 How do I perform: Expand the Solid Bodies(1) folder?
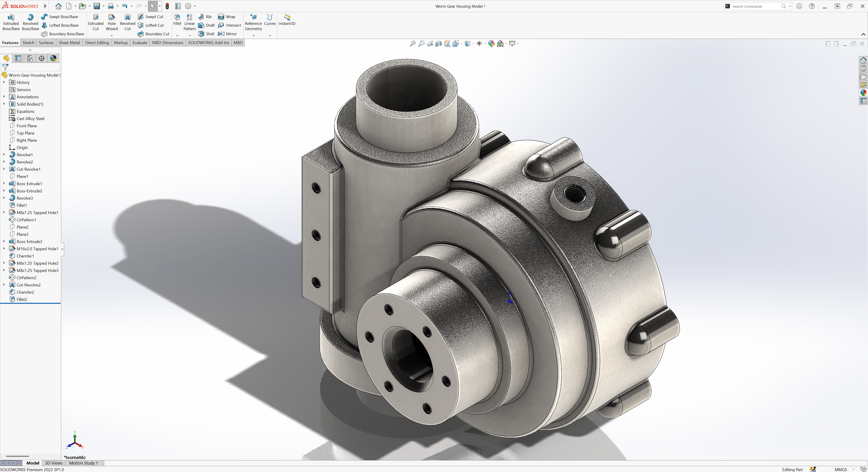(4, 104)
